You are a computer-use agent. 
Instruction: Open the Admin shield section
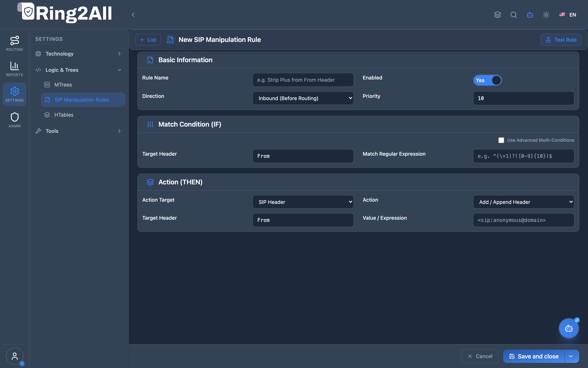14,120
